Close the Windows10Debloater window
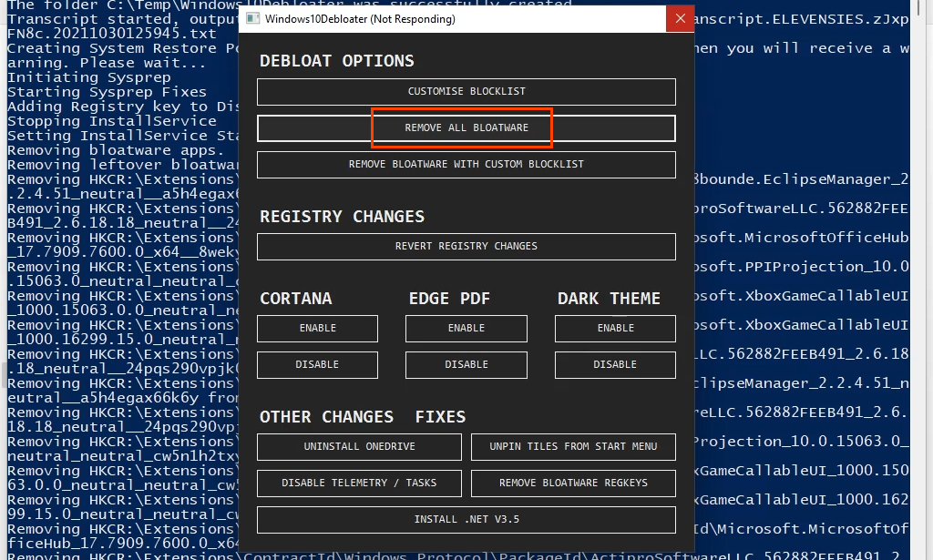Screen dimensions: 933x560 680,18
